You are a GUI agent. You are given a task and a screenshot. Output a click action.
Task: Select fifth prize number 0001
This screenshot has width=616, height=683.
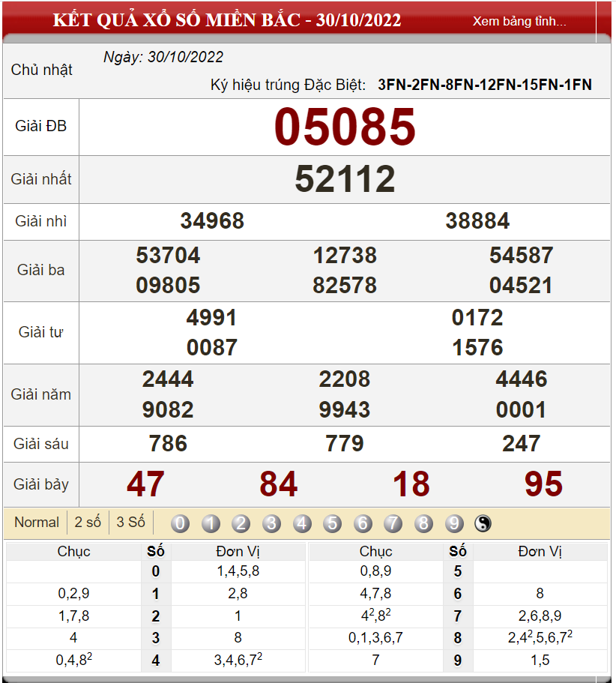[521, 410]
